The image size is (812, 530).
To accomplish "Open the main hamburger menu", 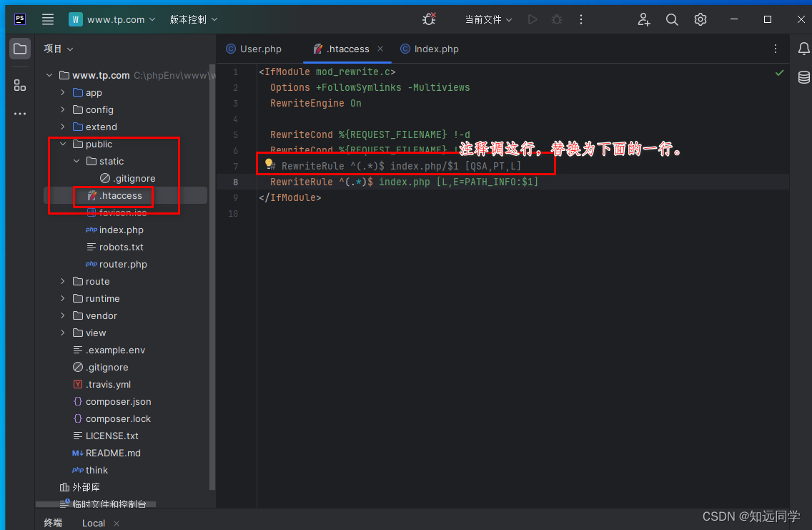I will pyautogui.click(x=48, y=20).
